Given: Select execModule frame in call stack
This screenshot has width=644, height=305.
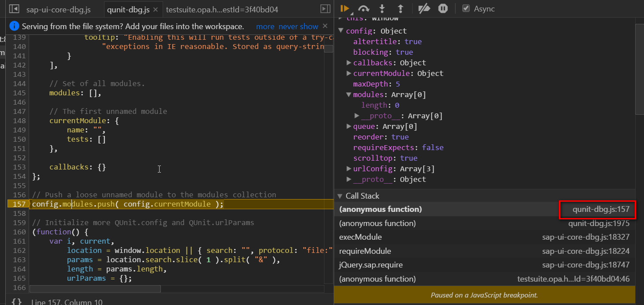Looking at the screenshot, I should pos(484,237).
